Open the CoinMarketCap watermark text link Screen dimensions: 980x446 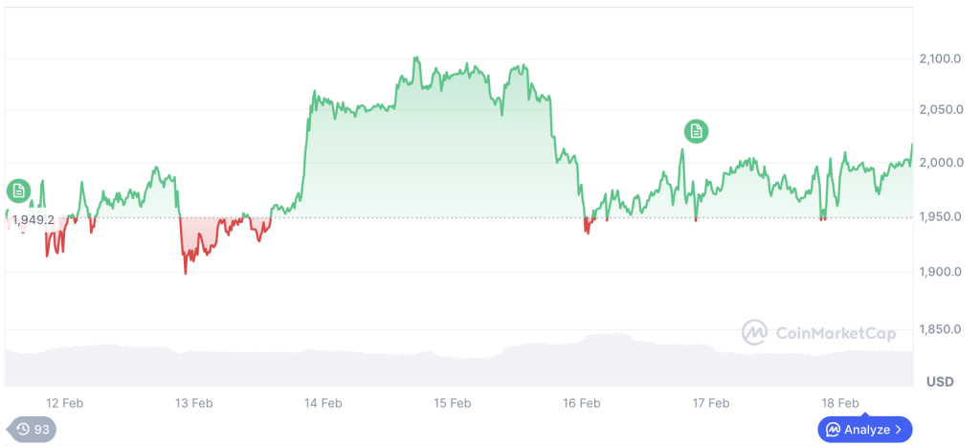pos(835,333)
